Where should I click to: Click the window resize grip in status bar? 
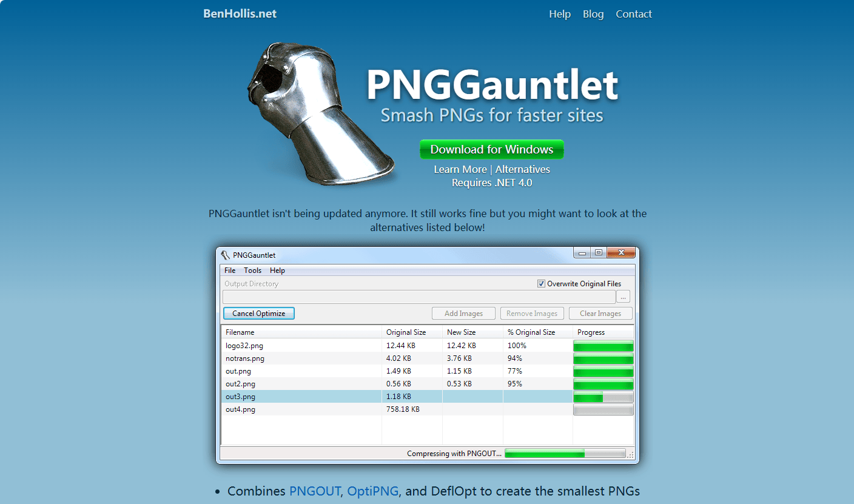631,455
